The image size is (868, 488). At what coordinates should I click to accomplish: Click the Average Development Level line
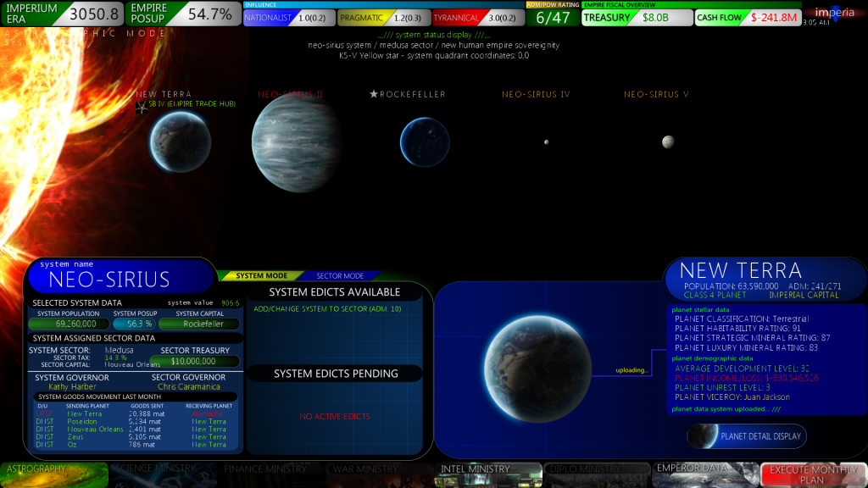(x=742, y=368)
